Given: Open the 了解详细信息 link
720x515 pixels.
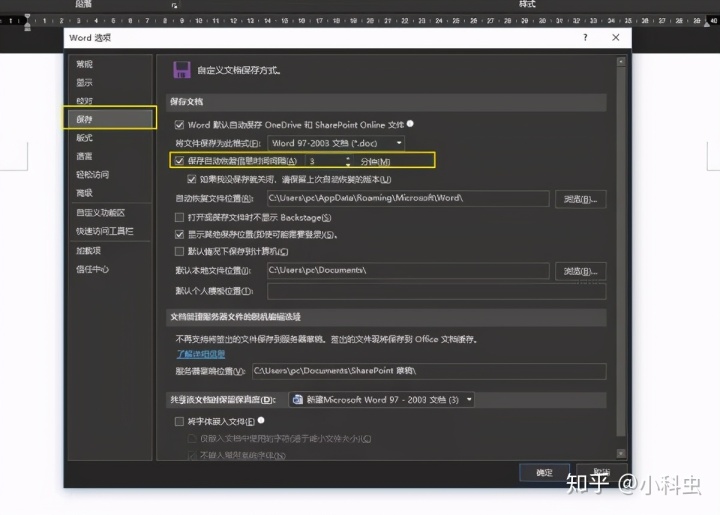Looking at the screenshot, I should [x=201, y=353].
